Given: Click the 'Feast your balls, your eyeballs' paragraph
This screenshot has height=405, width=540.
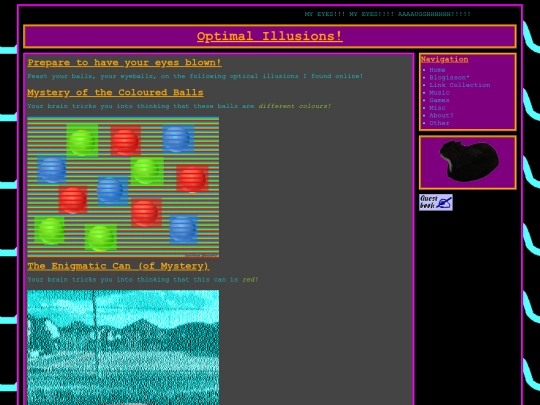Looking at the screenshot, I should click(195, 76).
